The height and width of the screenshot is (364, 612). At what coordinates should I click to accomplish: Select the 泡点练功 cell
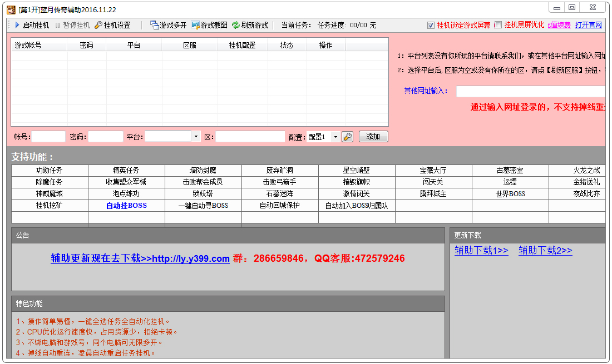[x=126, y=194]
